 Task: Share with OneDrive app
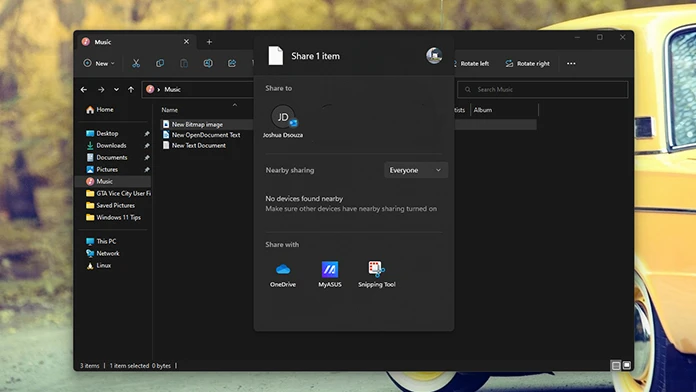(283, 274)
